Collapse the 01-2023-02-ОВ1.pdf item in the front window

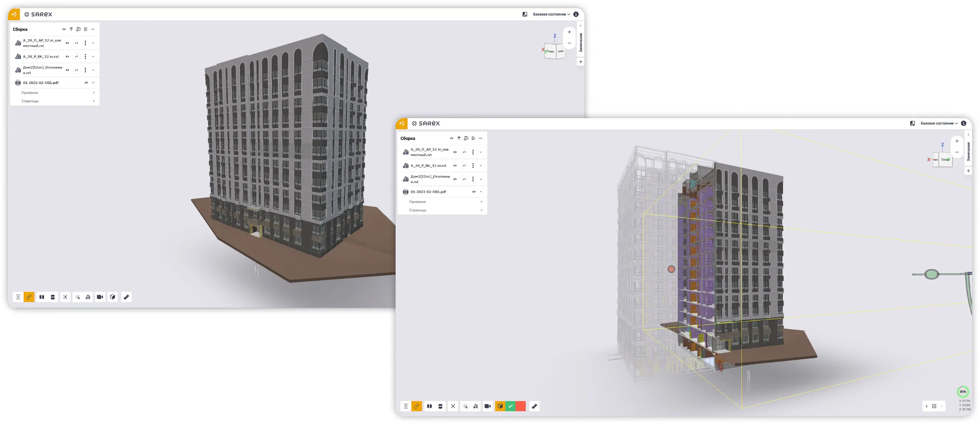click(481, 192)
